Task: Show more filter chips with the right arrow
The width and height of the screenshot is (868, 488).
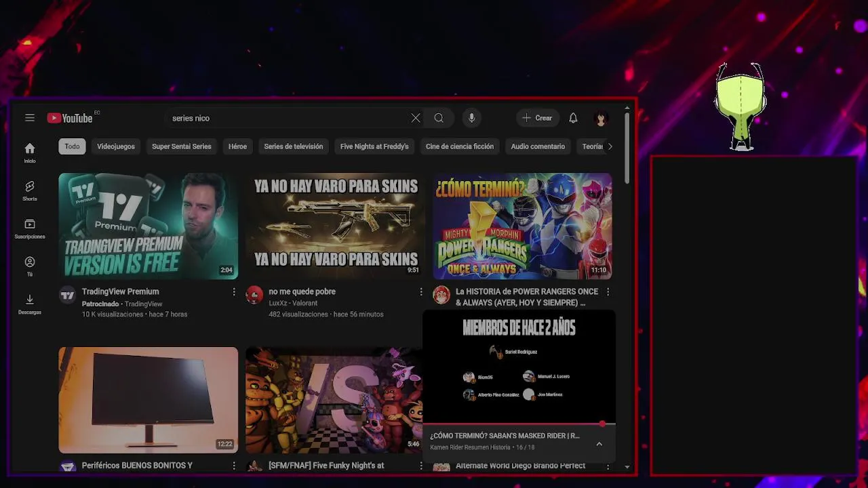Action: [x=610, y=146]
